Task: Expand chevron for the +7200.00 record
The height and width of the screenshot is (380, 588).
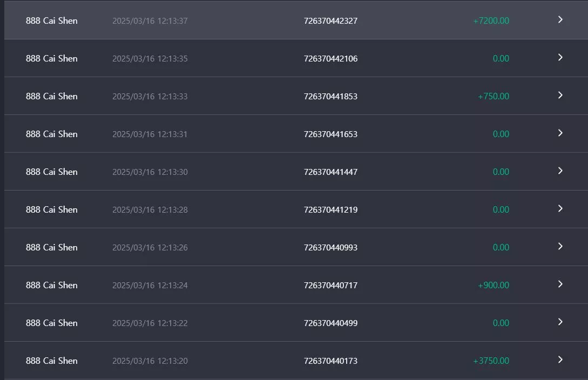Action: [560, 19]
